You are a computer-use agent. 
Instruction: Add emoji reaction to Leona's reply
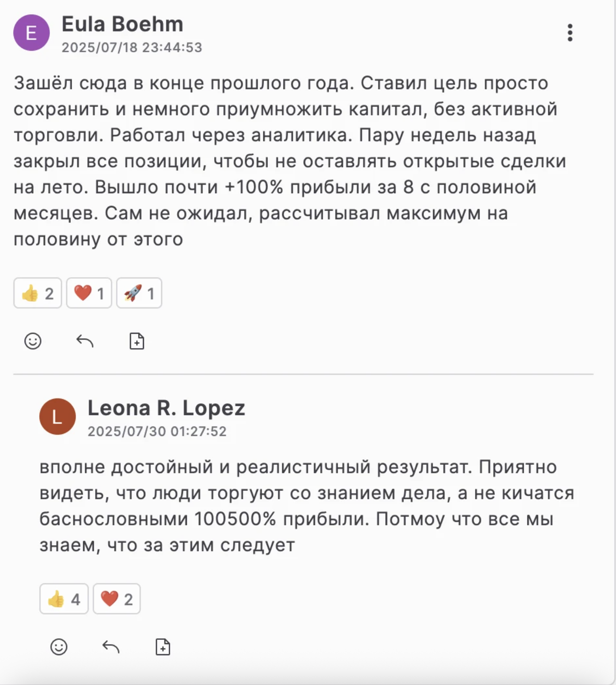click(x=59, y=647)
